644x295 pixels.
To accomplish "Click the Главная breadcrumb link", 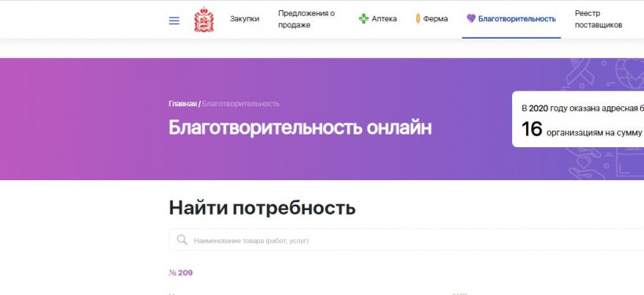I will (x=182, y=104).
